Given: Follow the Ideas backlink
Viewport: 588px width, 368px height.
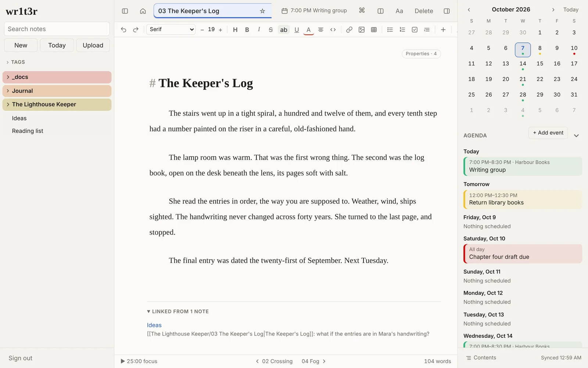Looking at the screenshot, I should pos(154,325).
